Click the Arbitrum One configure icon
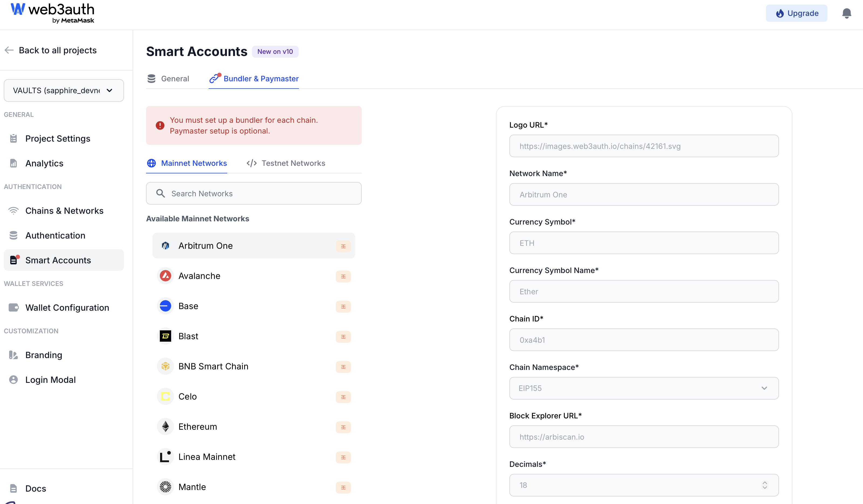863x504 pixels. pyautogui.click(x=343, y=246)
